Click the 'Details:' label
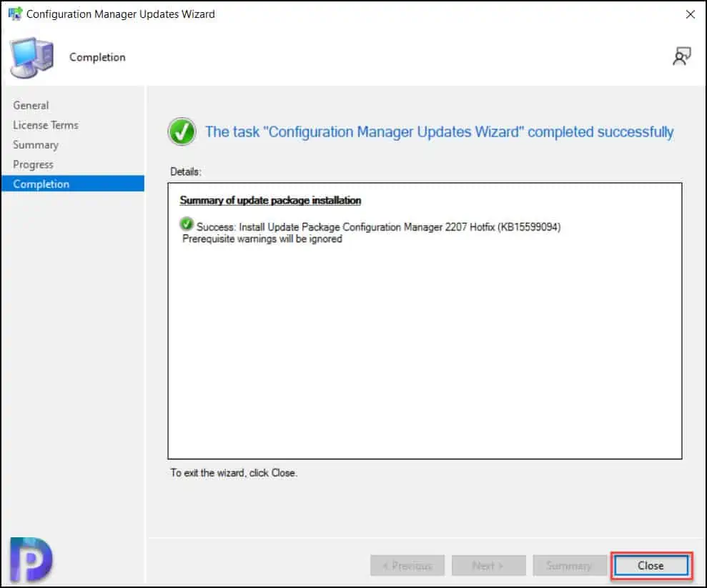The width and height of the screenshot is (707, 588). point(185,171)
